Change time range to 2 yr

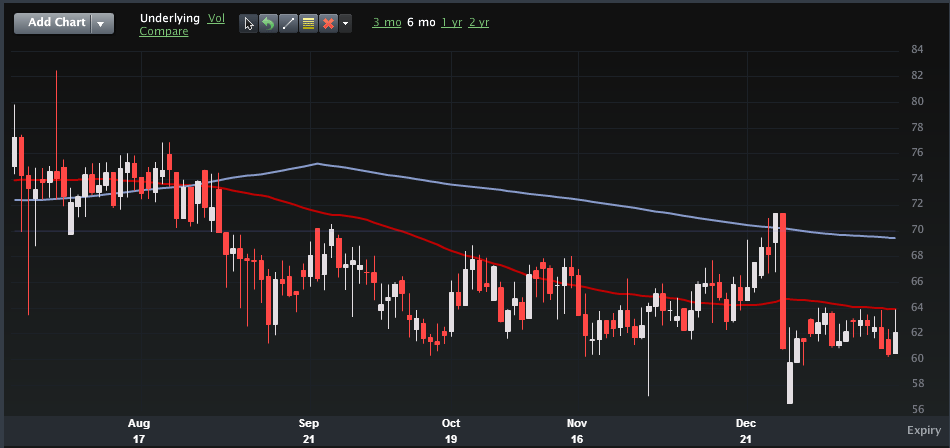pos(479,22)
